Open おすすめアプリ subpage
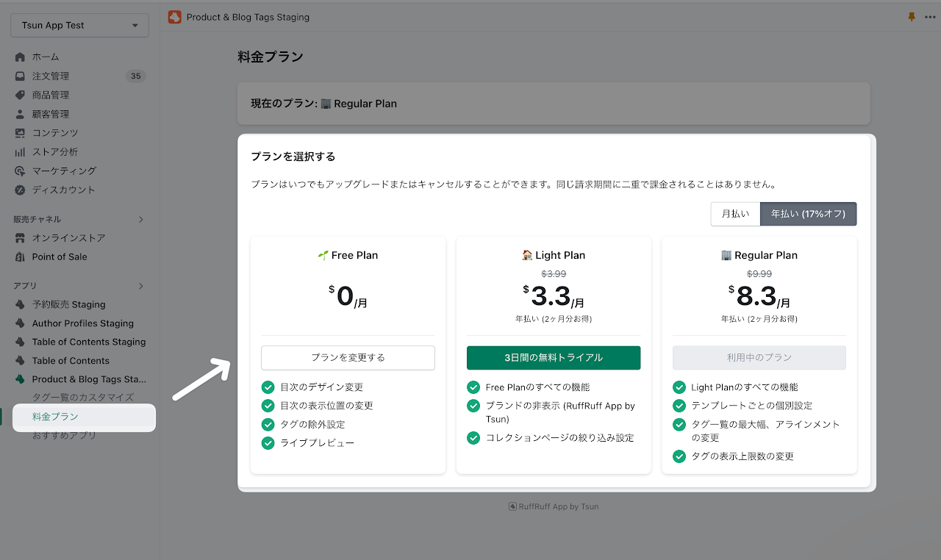The width and height of the screenshot is (941, 560). click(x=64, y=436)
